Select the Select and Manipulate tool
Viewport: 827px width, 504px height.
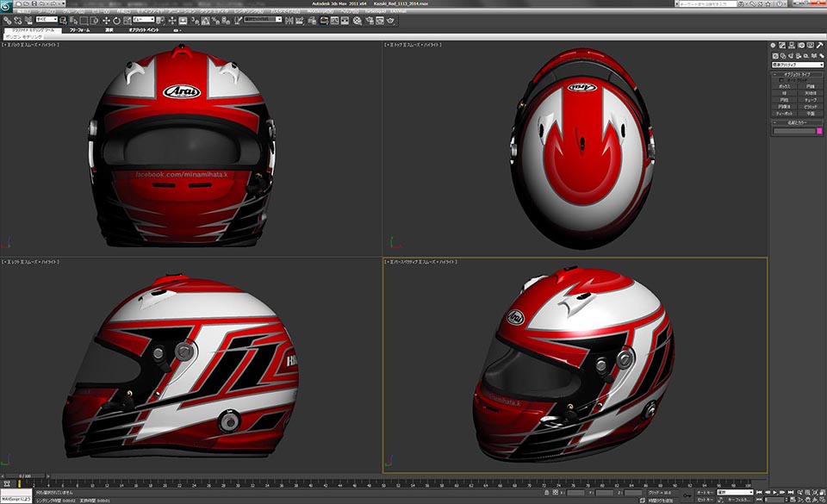(172, 21)
